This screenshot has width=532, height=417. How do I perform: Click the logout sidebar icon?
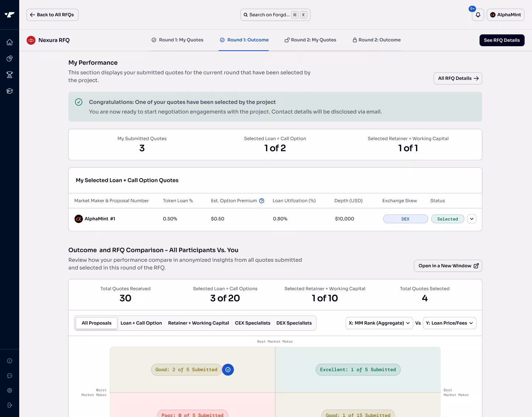[10, 405]
